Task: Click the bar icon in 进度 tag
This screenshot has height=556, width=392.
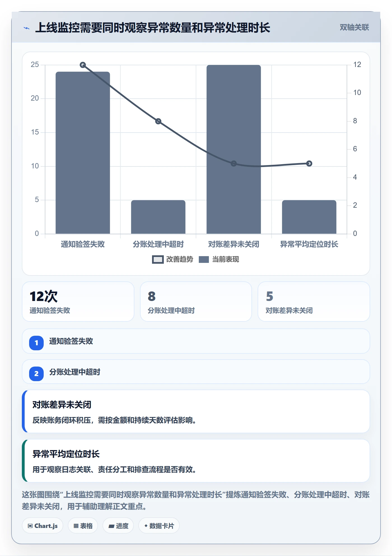Action: pyautogui.click(x=111, y=526)
